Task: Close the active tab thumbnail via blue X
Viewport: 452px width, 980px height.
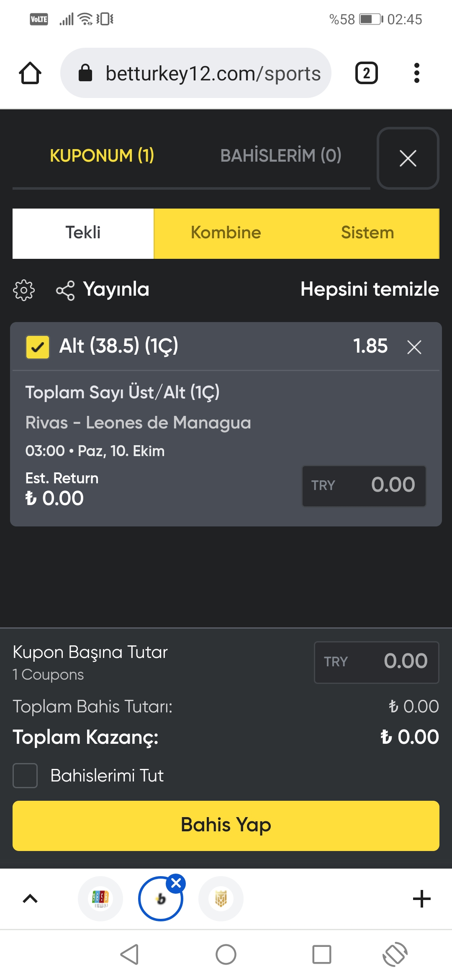Action: (x=176, y=883)
